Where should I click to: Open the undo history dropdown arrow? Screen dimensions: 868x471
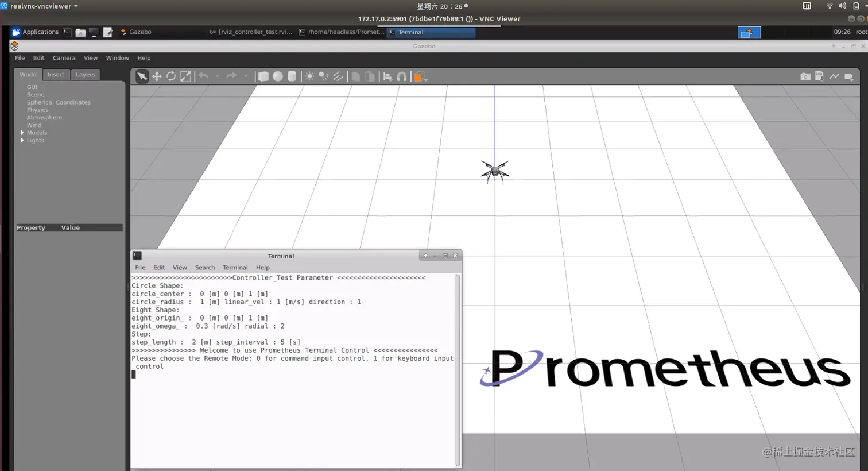[217, 76]
